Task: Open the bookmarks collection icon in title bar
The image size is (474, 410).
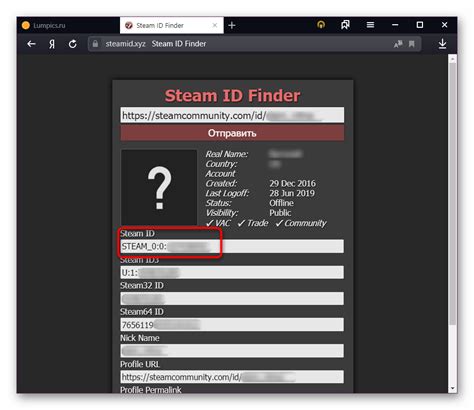Action: click(345, 25)
